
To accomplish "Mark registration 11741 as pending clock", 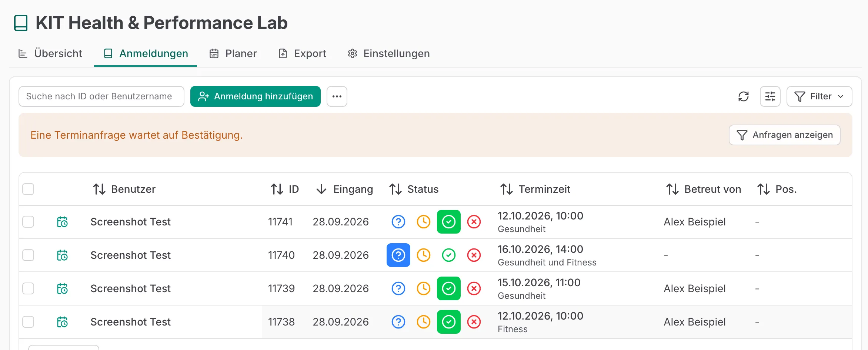I will 424,222.
